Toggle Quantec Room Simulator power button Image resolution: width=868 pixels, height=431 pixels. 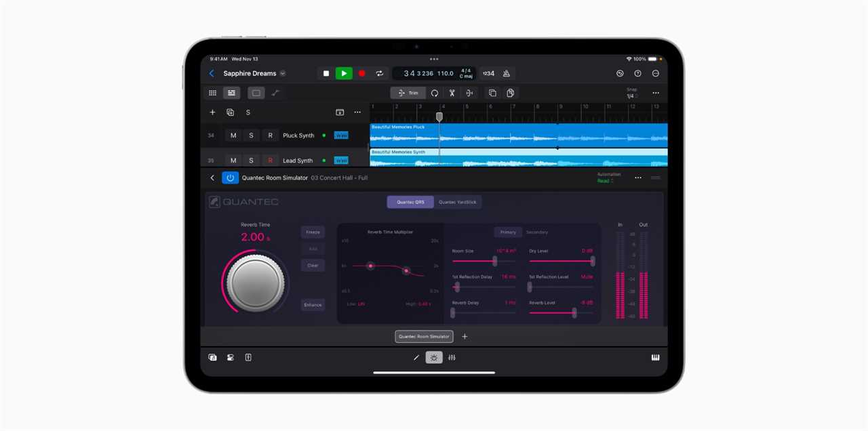pos(230,178)
